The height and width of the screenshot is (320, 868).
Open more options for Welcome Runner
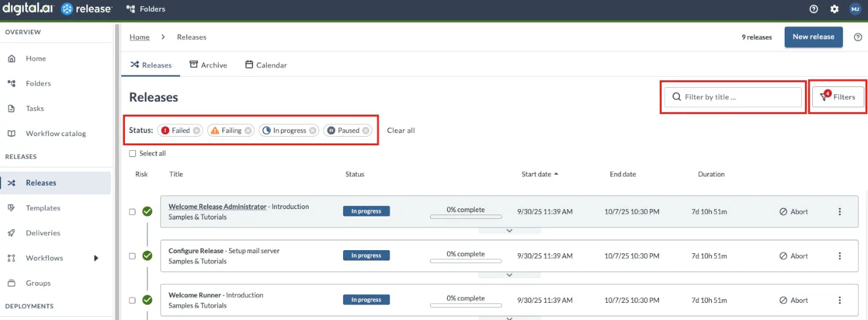point(839,300)
